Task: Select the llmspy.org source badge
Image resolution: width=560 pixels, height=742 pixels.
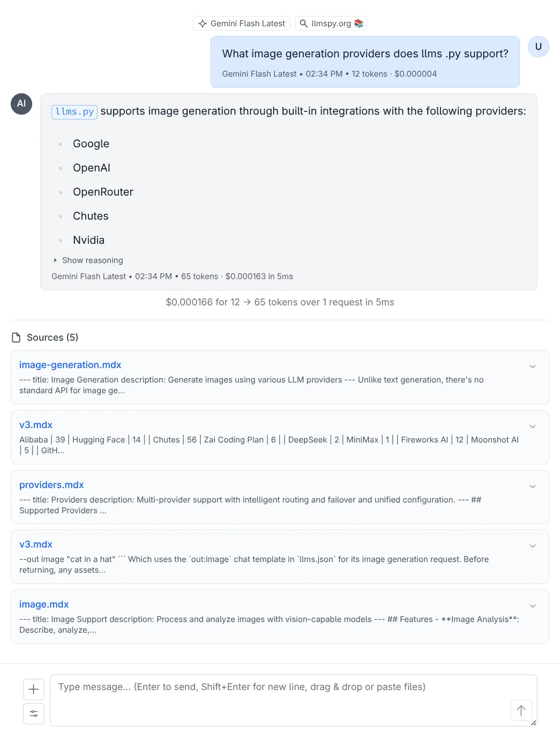Action: pyautogui.click(x=331, y=23)
